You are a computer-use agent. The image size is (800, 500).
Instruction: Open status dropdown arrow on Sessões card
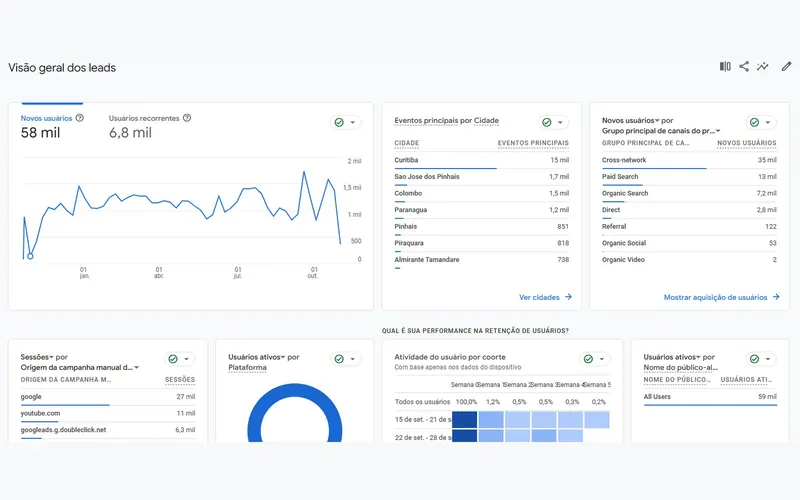[x=186, y=359]
